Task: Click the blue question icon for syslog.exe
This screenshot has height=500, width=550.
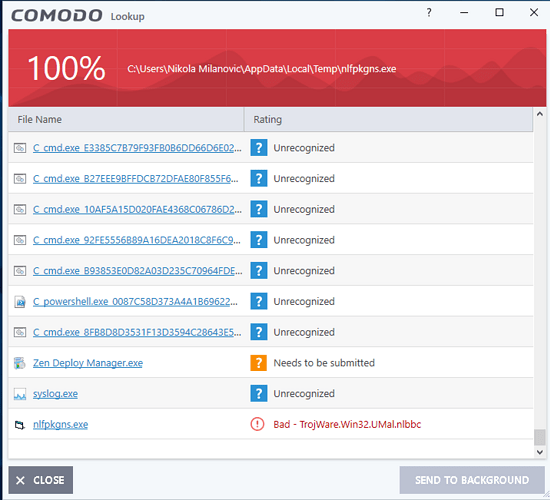Action: tap(259, 393)
